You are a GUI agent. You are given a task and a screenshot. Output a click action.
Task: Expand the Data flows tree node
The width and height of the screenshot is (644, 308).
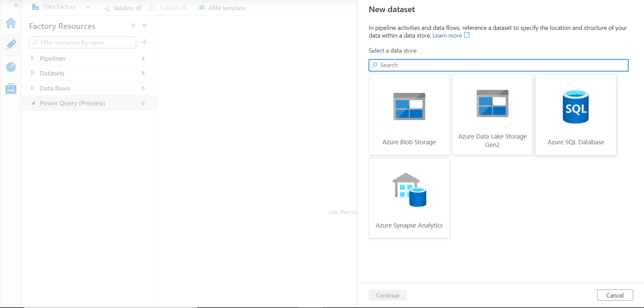33,88
